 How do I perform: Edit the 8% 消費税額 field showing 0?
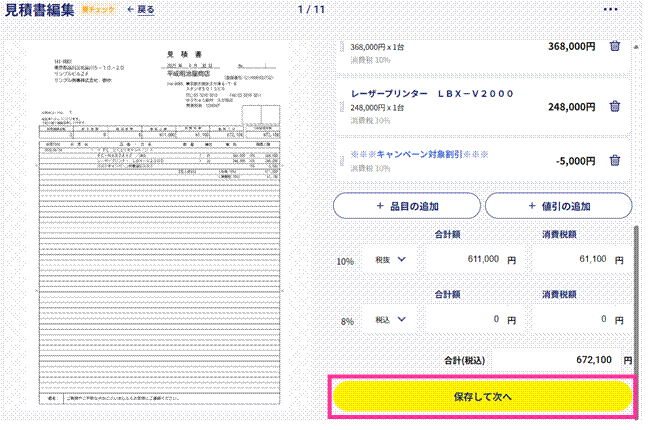click(x=582, y=320)
